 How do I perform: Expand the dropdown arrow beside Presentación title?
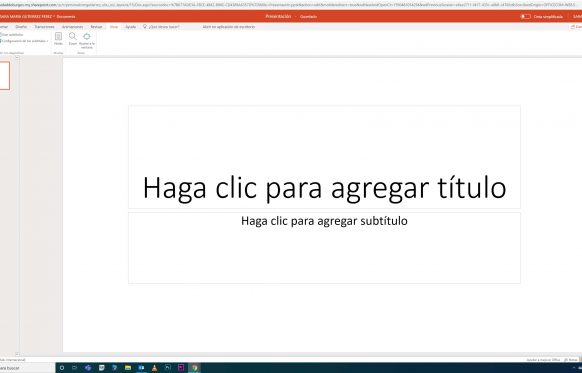click(296, 17)
